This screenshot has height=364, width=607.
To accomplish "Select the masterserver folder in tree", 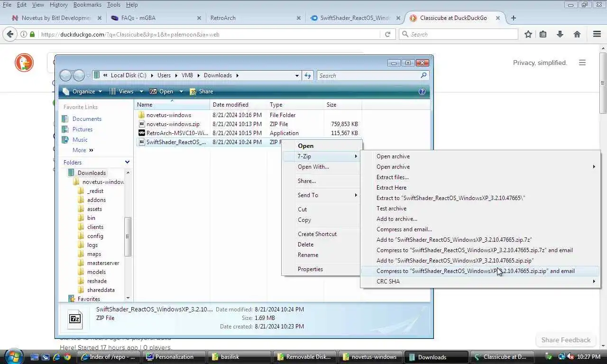I will coord(103,263).
